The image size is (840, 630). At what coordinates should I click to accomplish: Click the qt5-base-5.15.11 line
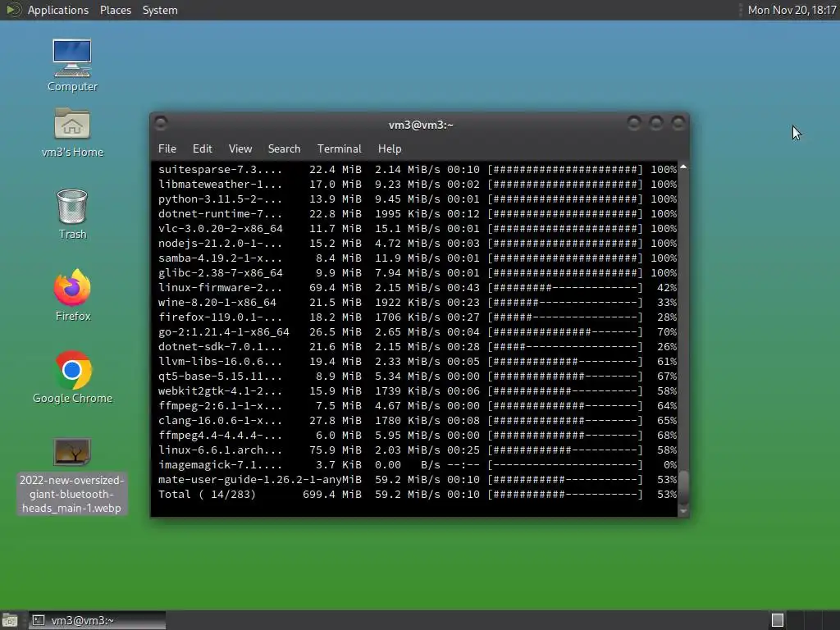418,376
